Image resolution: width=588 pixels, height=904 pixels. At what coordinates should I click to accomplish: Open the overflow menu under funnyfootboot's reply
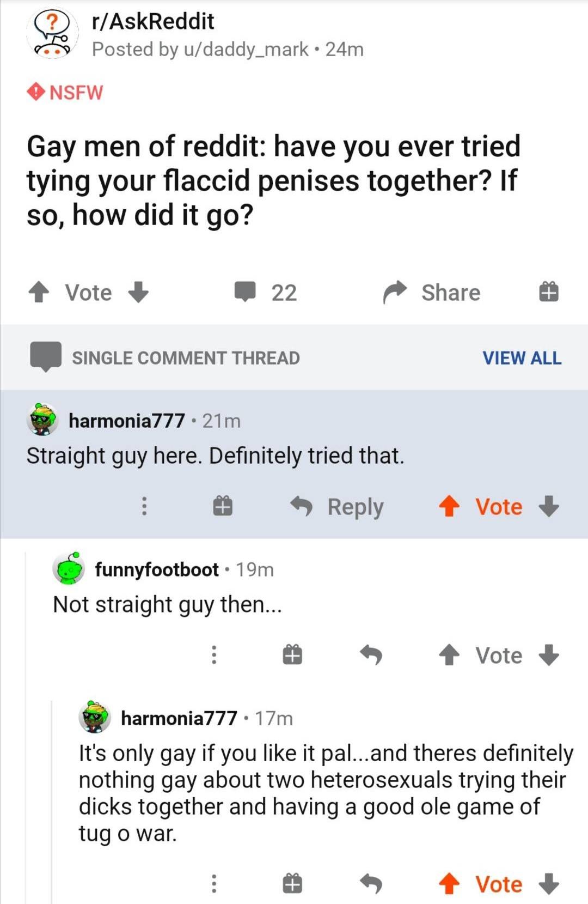(x=213, y=656)
